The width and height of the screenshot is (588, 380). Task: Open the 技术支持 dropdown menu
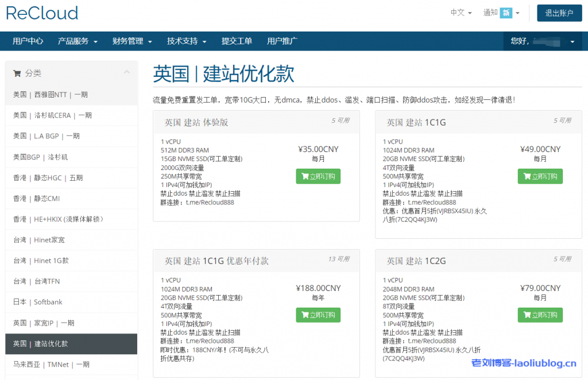pos(182,41)
